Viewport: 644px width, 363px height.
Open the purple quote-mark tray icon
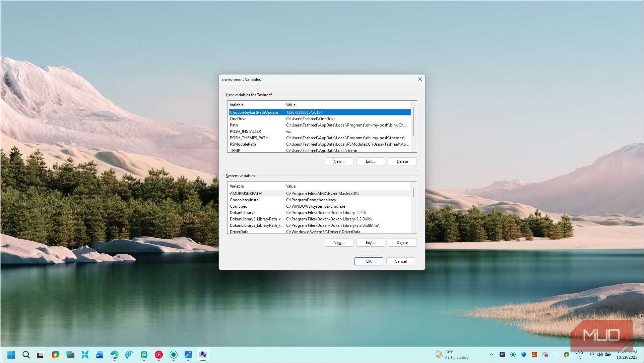tap(502, 355)
